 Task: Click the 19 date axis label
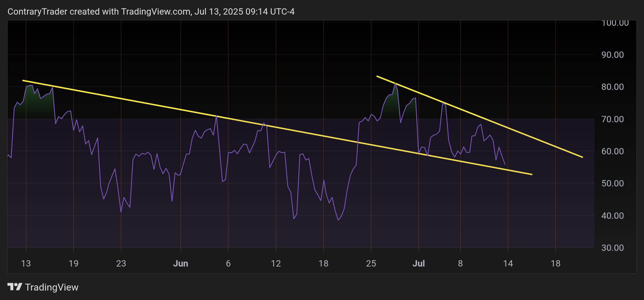(74, 263)
